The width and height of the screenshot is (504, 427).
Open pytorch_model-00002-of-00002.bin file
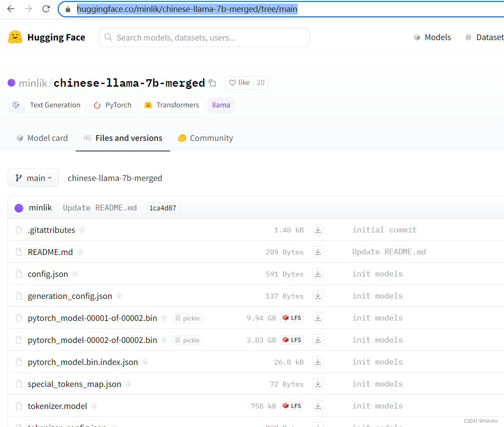[92, 340]
